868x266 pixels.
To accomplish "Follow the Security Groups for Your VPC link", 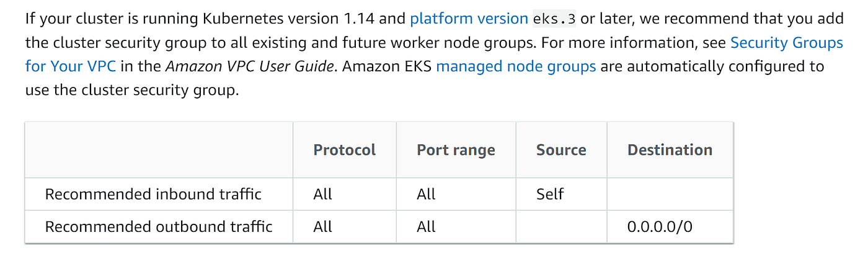I will tap(786, 43).
